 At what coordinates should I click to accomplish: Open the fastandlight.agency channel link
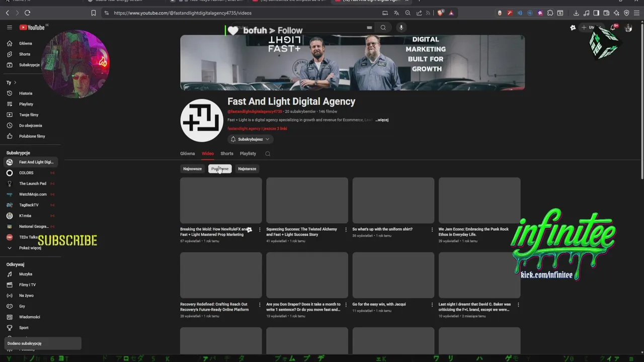tap(244, 129)
